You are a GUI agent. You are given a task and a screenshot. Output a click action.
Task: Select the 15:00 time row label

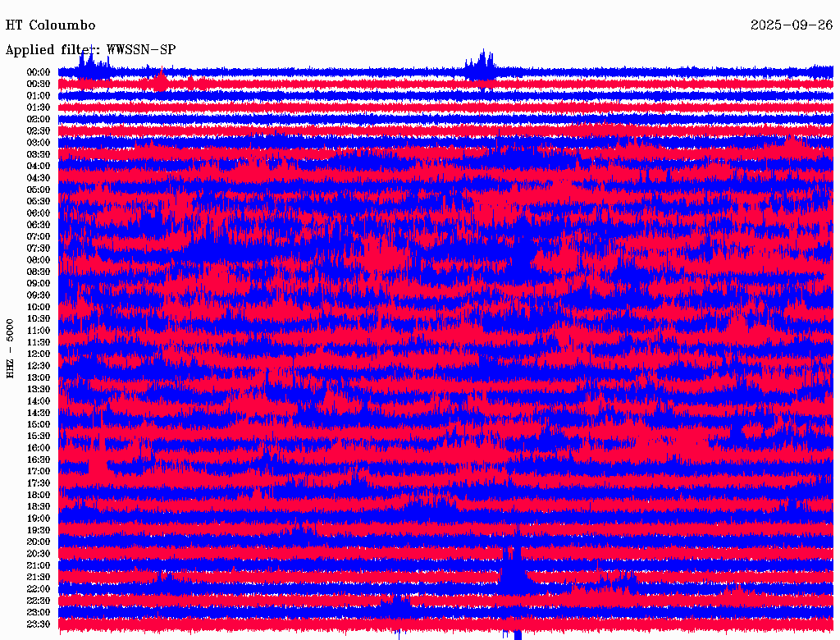(x=39, y=424)
